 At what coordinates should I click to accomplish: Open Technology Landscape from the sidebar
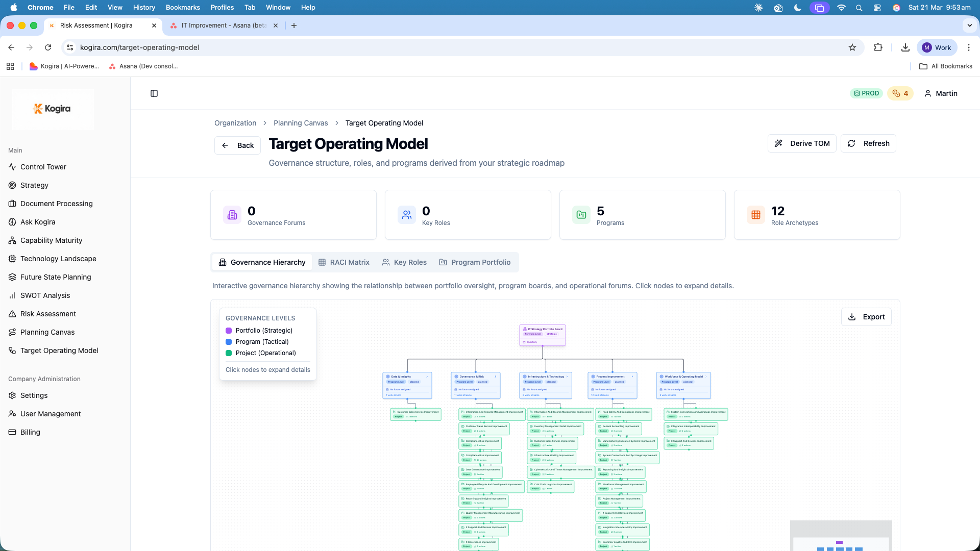58,259
